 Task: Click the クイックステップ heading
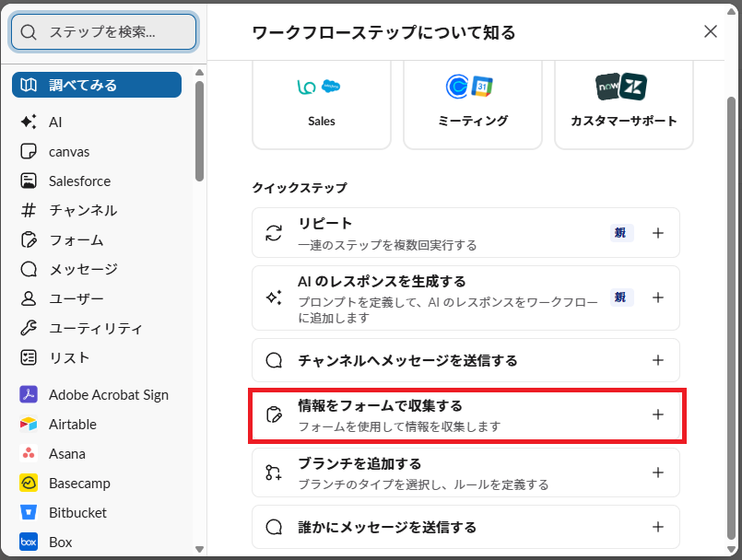pos(299,188)
